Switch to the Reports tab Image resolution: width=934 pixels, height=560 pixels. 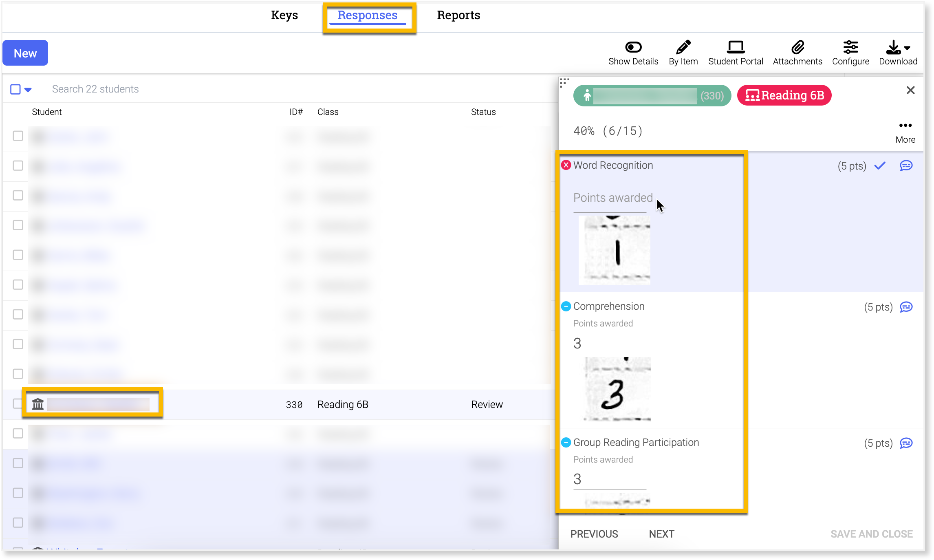[458, 15]
